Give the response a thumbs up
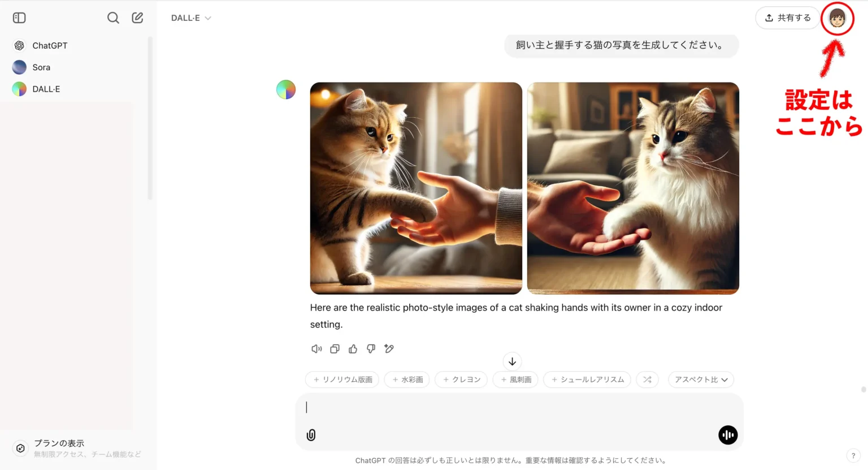Screen dimensions: 868x470 click(x=353, y=349)
